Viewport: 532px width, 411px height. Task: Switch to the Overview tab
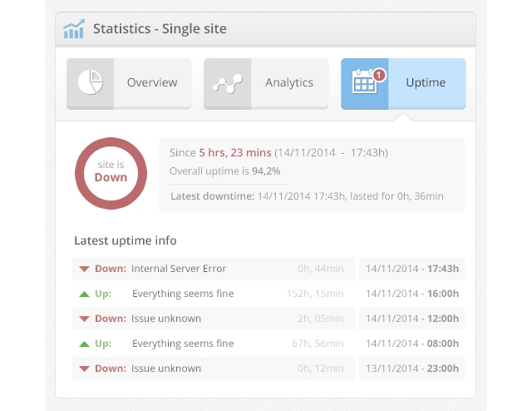pos(151,82)
